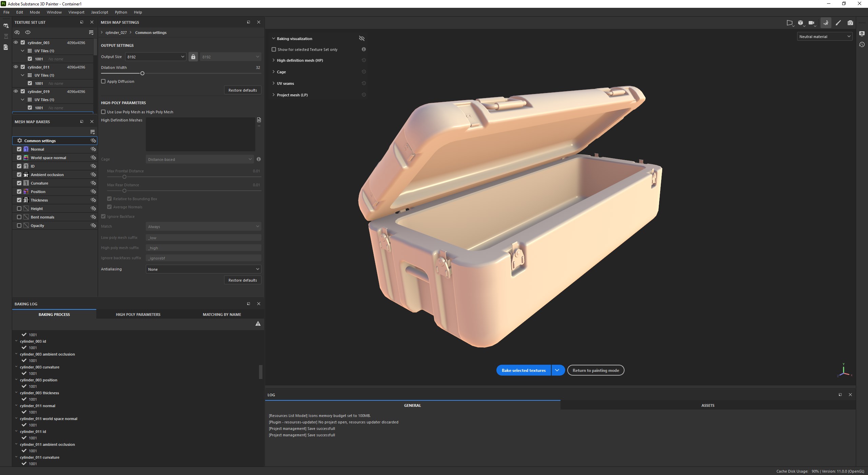
Task: Open the Output Size 8192 dropdown
Action: [x=155, y=57]
